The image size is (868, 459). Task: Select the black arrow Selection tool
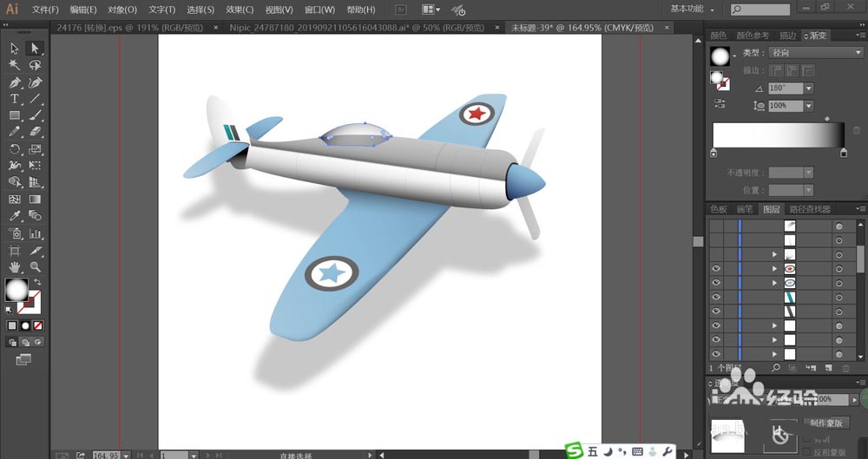coord(15,49)
